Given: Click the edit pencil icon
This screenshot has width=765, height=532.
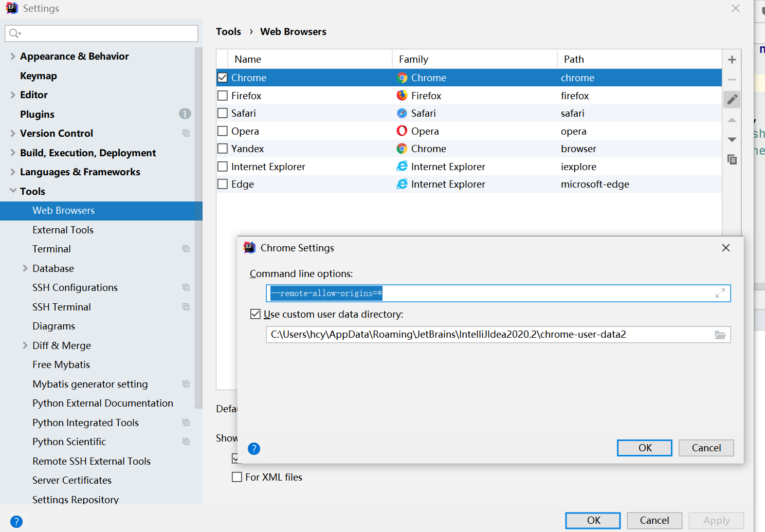Looking at the screenshot, I should point(732,99).
